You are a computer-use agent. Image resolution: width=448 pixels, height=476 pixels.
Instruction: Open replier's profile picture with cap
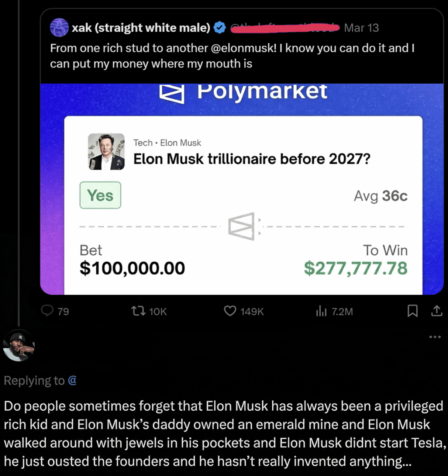pyautogui.click(x=19, y=345)
